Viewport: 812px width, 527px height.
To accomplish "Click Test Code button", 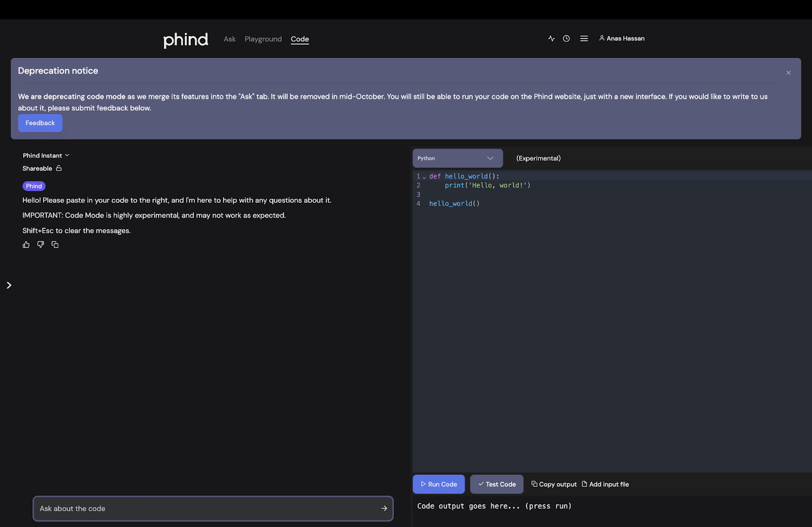I will coord(496,484).
